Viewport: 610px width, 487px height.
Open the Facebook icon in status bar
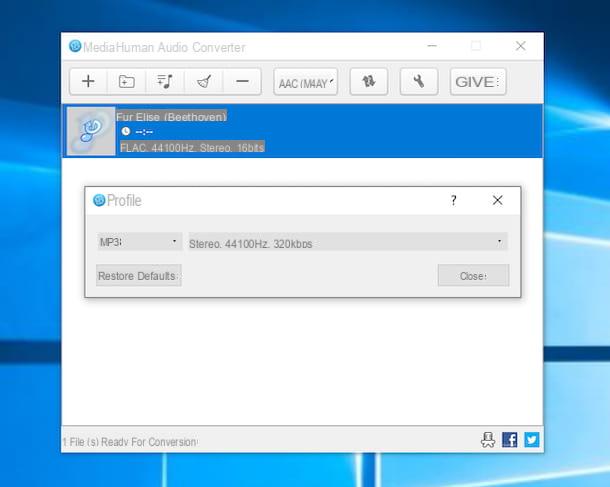[x=510, y=440]
